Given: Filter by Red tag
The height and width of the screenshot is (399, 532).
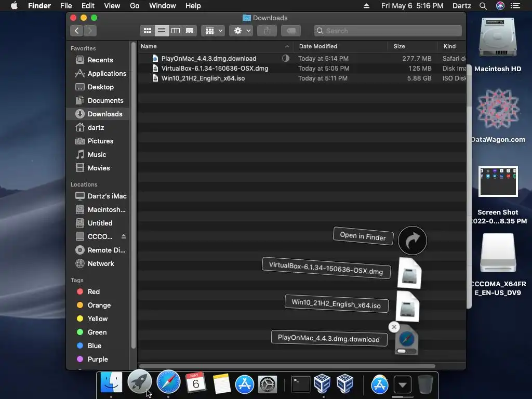Looking at the screenshot, I should [98, 292].
